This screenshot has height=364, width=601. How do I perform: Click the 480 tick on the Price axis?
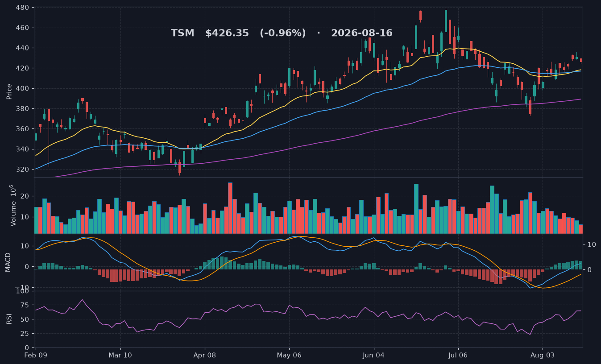(x=22, y=8)
